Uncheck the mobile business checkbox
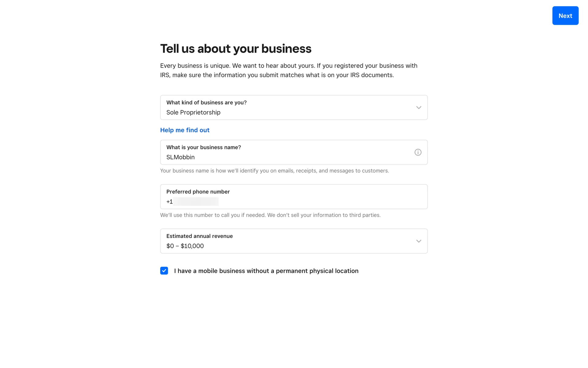Image resolution: width=588 pixels, height=368 pixels. [164, 270]
